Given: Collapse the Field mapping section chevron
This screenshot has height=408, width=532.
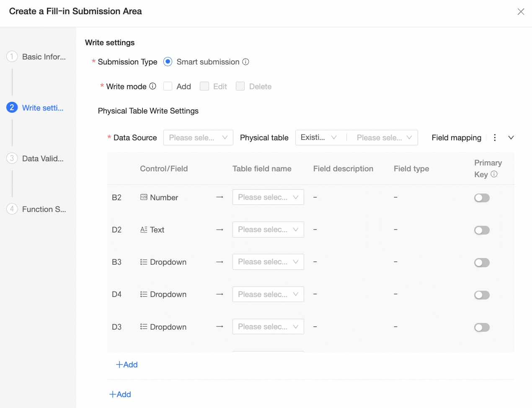Looking at the screenshot, I should (x=511, y=138).
